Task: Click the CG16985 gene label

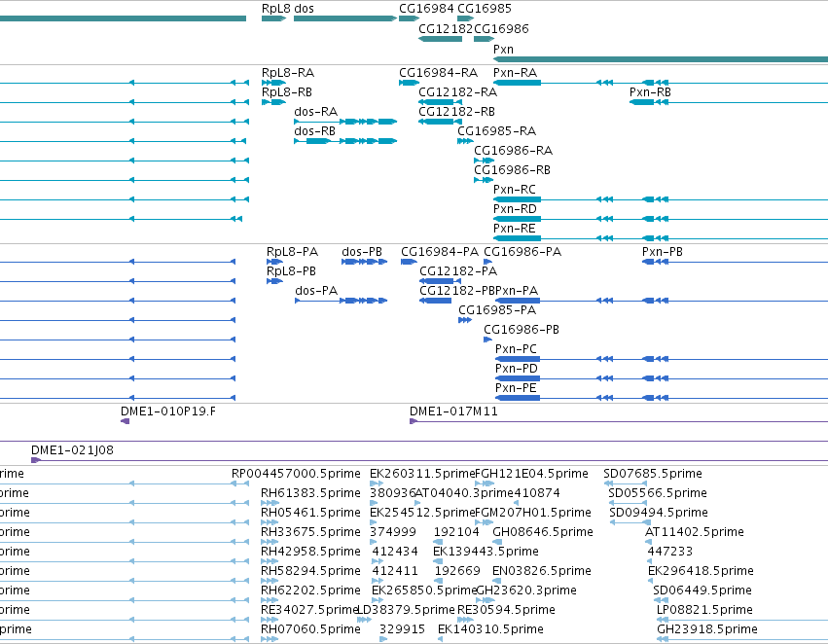Action: pos(485,9)
